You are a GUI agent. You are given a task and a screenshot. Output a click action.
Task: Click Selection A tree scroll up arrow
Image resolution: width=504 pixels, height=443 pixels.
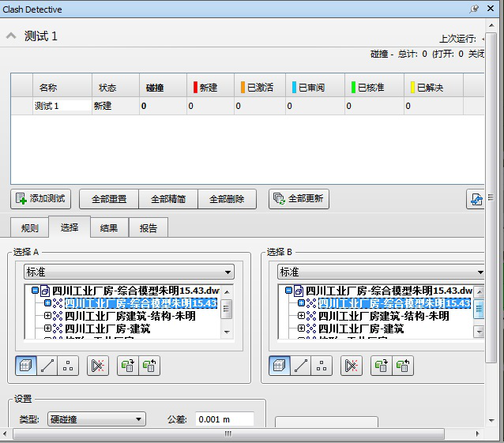227,291
